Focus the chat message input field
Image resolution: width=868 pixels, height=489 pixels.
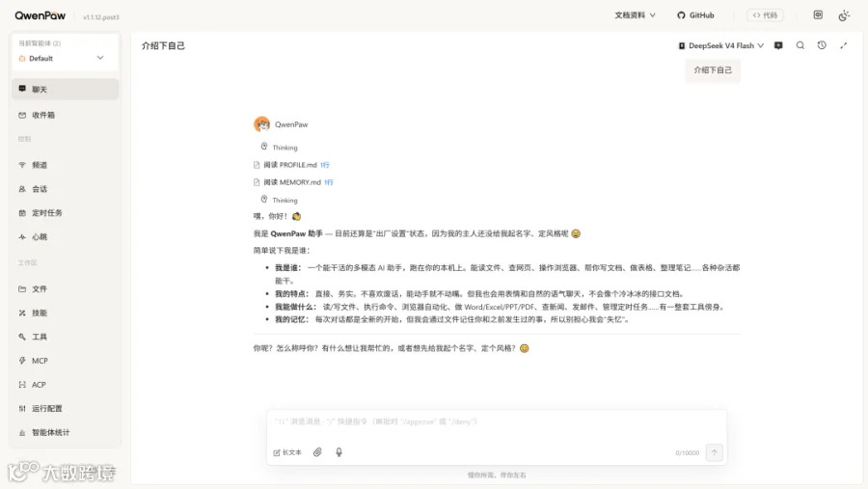pyautogui.click(x=496, y=422)
